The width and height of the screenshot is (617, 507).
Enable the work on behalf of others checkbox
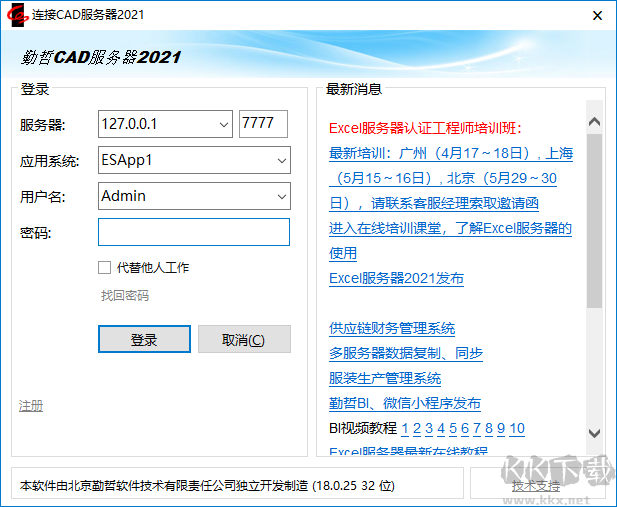click(x=104, y=268)
